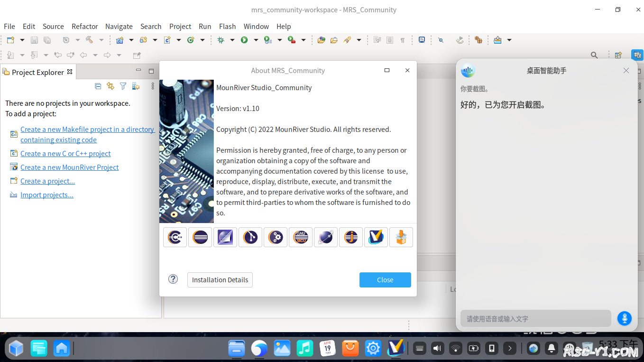Click the calendar icon in the dock

(x=328, y=349)
